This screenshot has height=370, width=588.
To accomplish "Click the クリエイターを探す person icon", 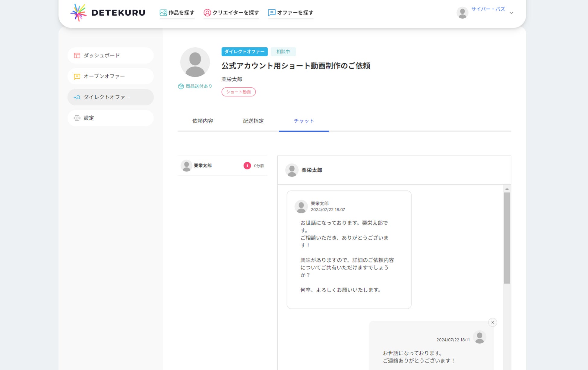I will (x=207, y=13).
